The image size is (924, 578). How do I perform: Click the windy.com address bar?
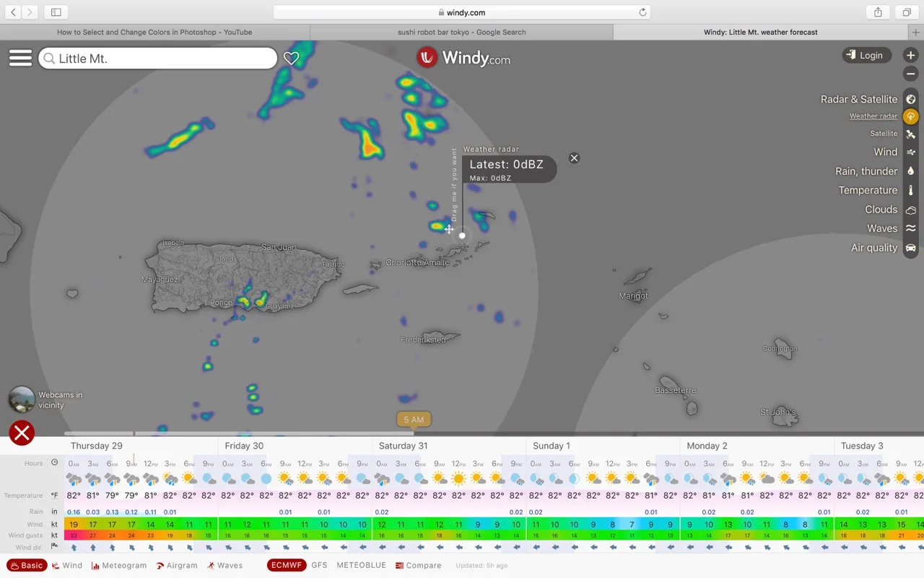coord(462,12)
